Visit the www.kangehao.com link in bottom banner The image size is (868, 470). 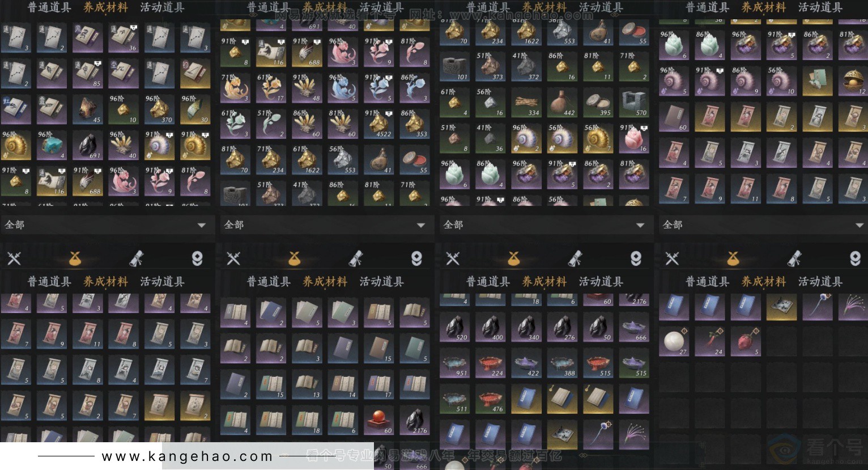click(x=188, y=456)
